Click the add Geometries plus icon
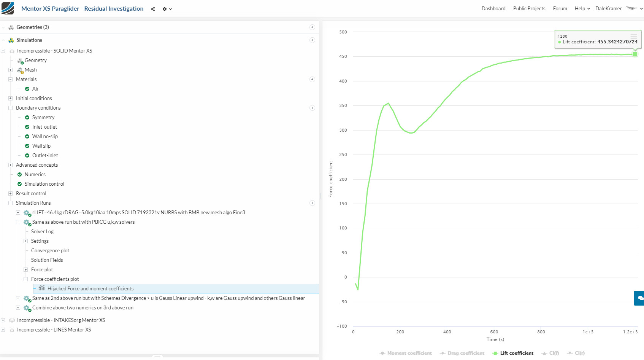This screenshot has width=644, height=360. (312, 27)
